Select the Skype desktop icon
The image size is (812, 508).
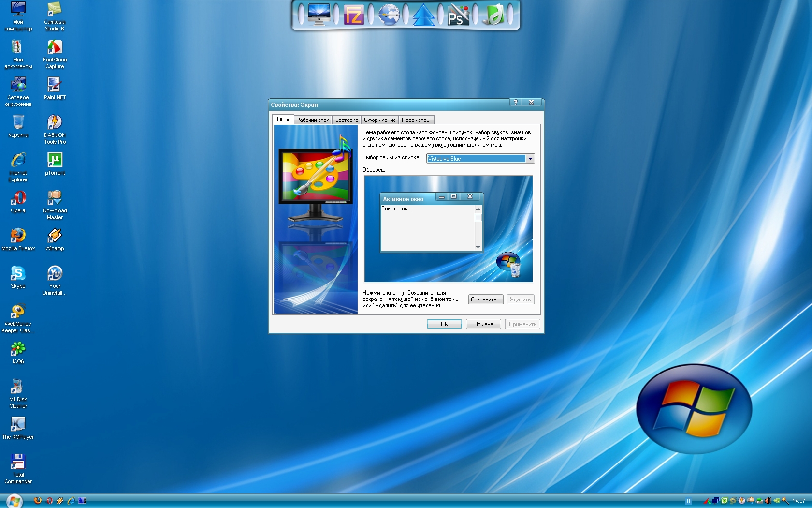[18, 273]
